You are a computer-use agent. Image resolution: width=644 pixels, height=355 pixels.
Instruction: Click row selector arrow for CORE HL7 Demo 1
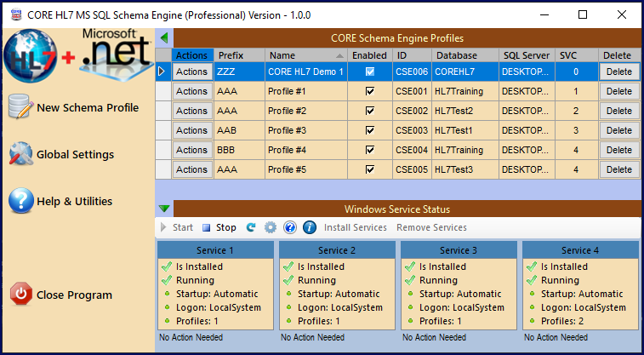163,72
